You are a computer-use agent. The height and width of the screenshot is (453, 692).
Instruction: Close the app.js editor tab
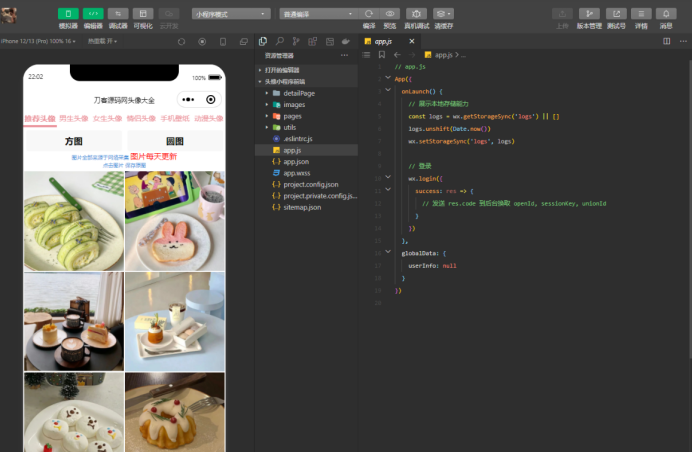pyautogui.click(x=412, y=41)
